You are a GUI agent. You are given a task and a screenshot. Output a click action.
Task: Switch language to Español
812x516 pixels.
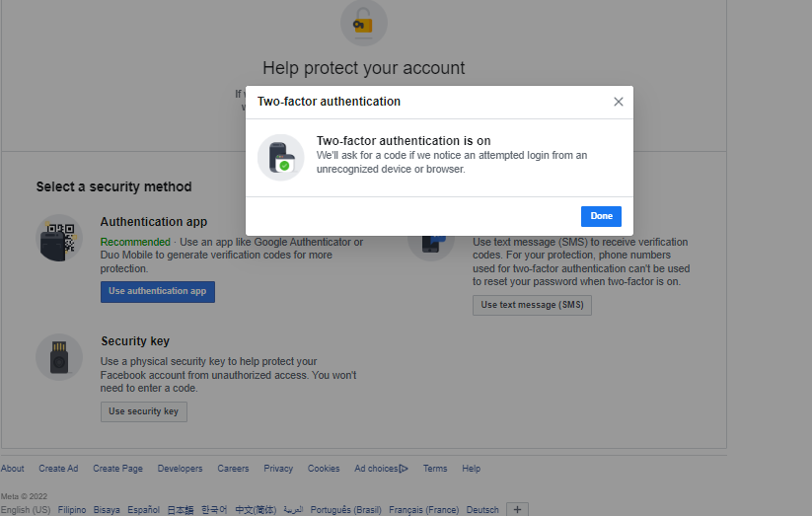tap(143, 510)
